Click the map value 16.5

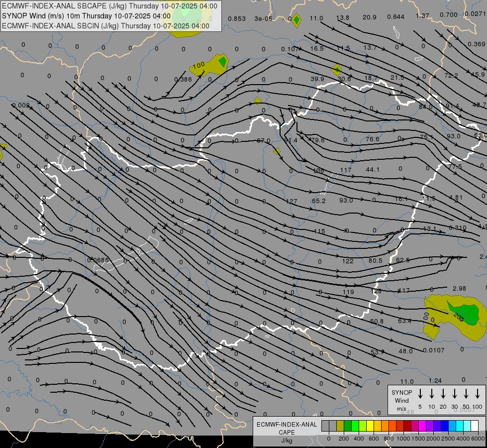(x=317, y=48)
